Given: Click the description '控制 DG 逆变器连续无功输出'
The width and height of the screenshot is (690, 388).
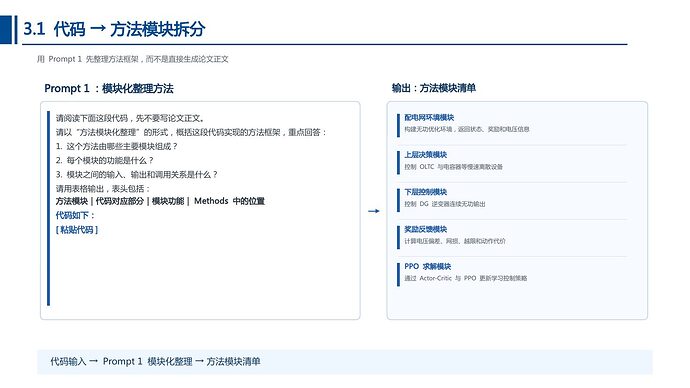Looking at the screenshot, I should tap(445, 204).
